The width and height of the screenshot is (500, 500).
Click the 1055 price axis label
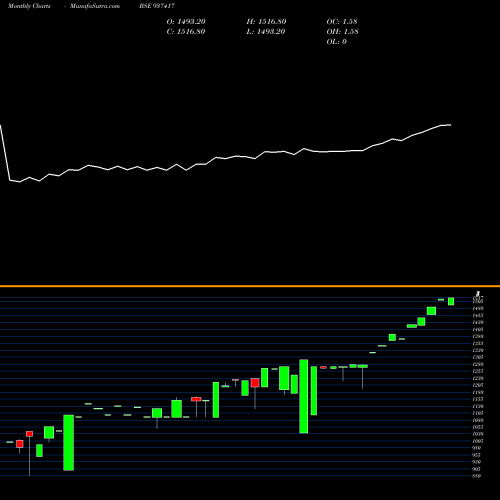coord(478,427)
